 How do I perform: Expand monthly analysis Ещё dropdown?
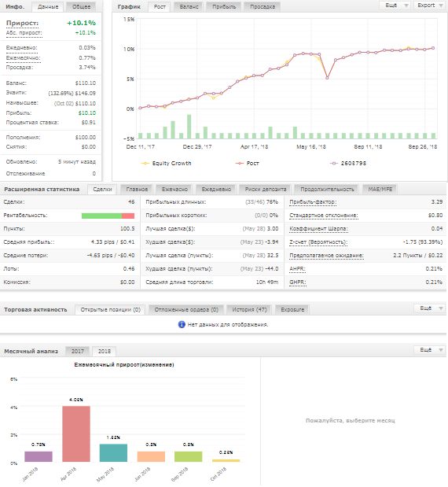pos(430,350)
